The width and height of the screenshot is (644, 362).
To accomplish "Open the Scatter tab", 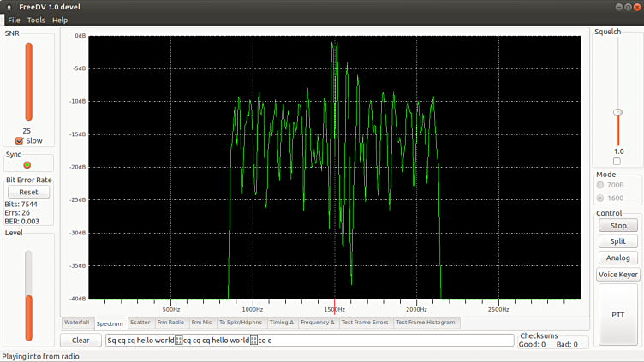I will pos(140,323).
